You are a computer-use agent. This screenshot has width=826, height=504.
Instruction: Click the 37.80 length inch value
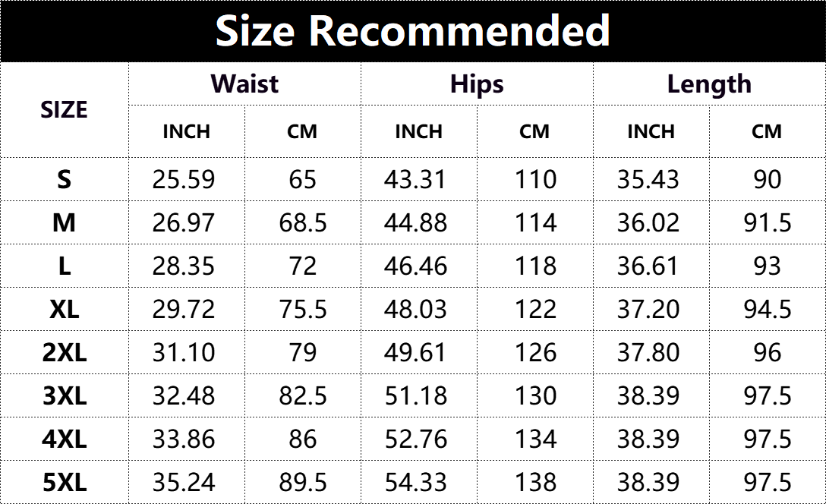pos(648,352)
